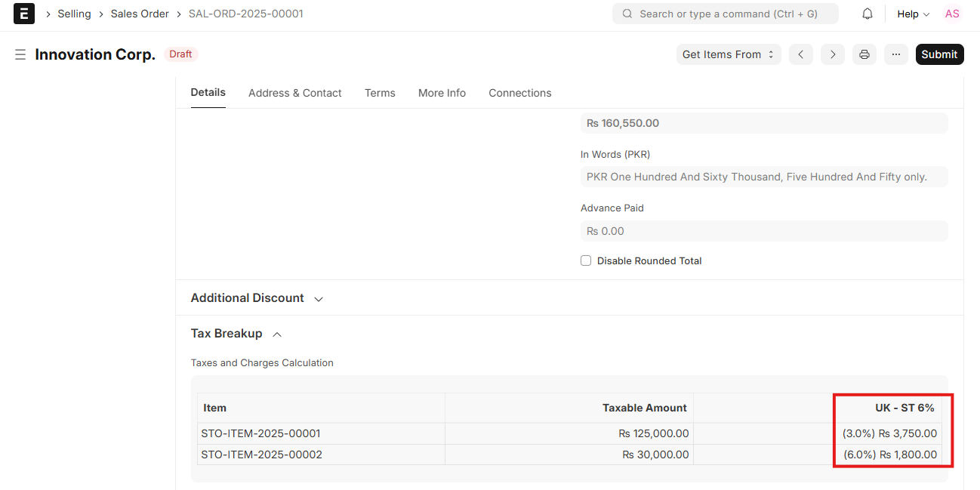Open the Connections tab

click(519, 93)
